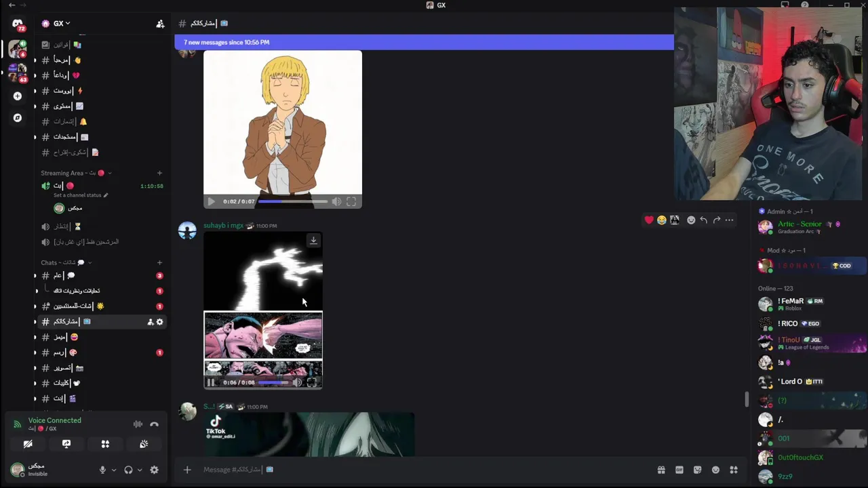The width and height of the screenshot is (868, 488).
Task: Open noise suppression waveform icon in voice panel
Action: point(138,424)
